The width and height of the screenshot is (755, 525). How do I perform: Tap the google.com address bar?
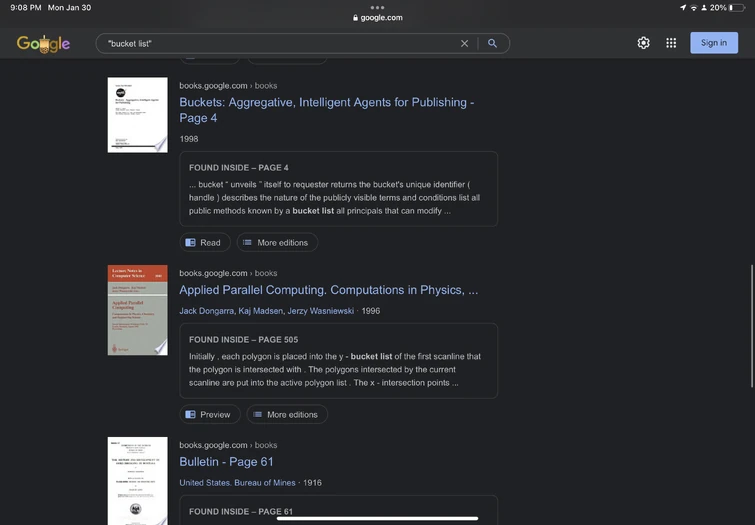click(x=378, y=18)
